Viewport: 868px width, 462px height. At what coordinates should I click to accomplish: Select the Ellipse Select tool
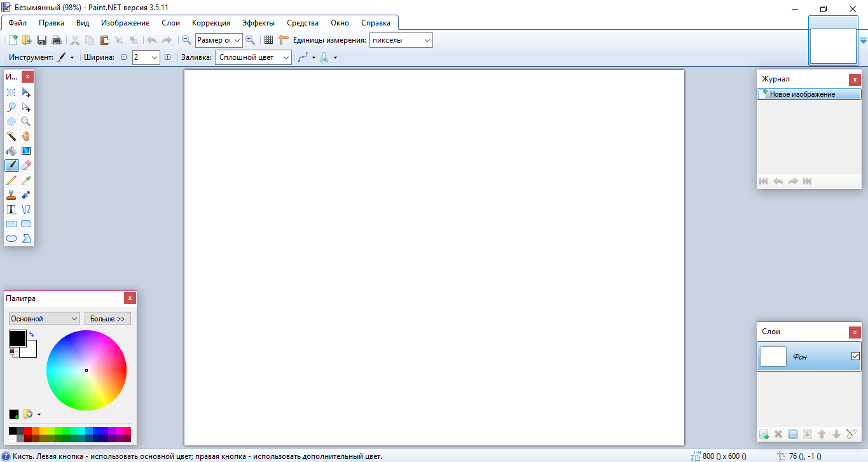(x=11, y=122)
